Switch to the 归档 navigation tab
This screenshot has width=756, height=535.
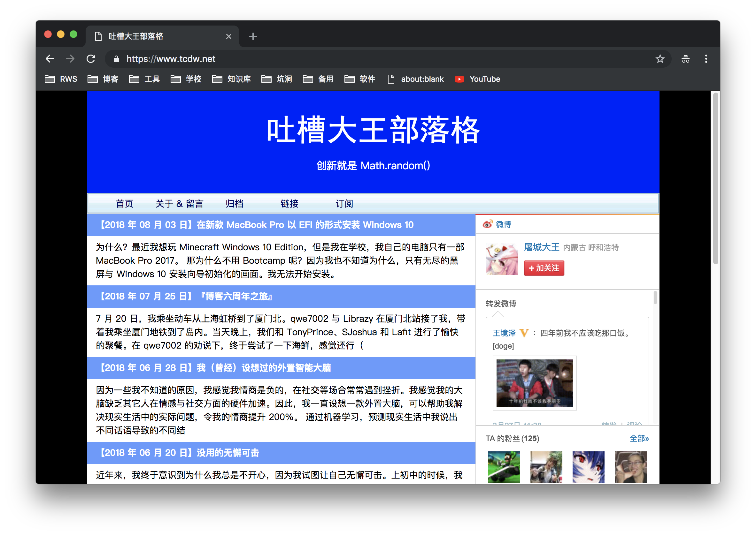tap(234, 204)
